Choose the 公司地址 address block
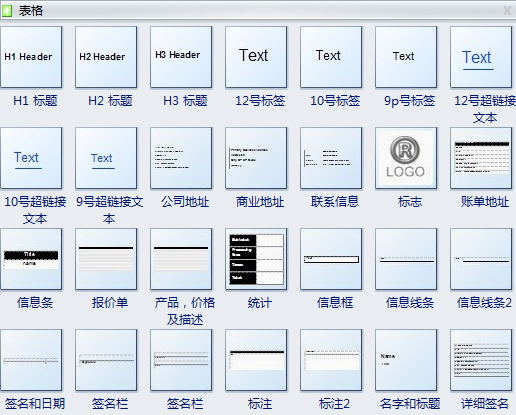 click(x=181, y=158)
